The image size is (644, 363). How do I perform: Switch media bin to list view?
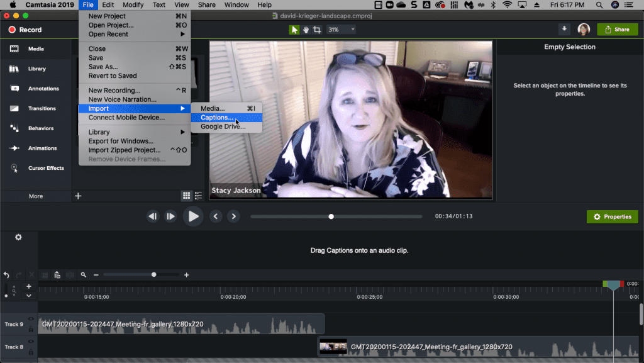(x=198, y=196)
